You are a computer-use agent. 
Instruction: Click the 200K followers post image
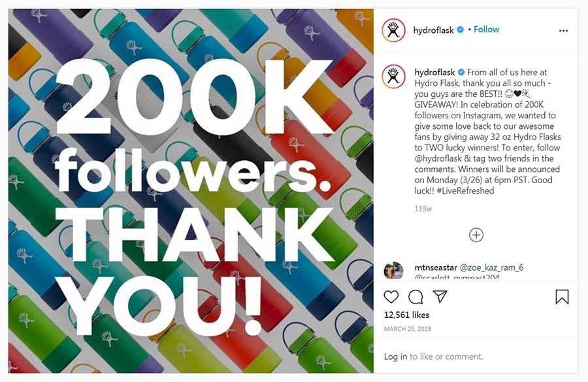pos(191,191)
